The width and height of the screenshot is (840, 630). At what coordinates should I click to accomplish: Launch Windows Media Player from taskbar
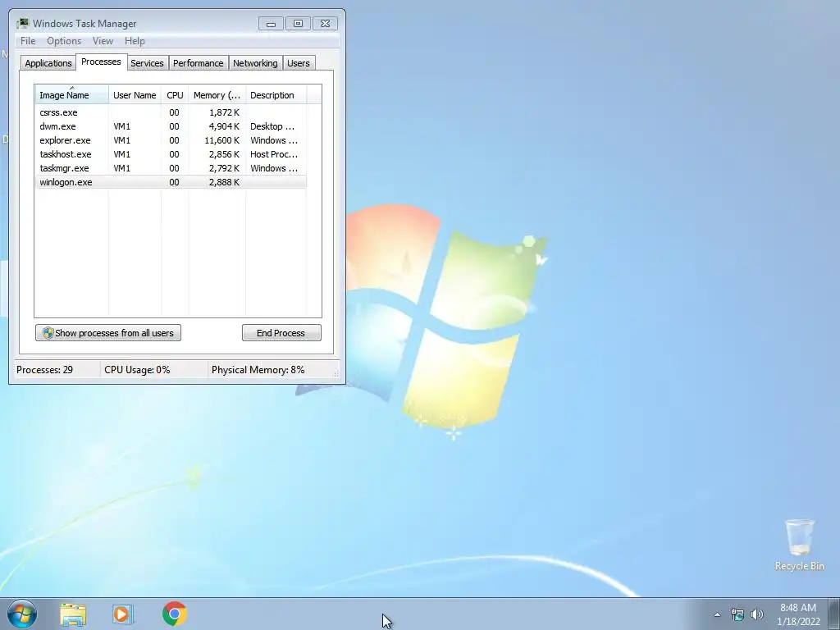(x=123, y=614)
